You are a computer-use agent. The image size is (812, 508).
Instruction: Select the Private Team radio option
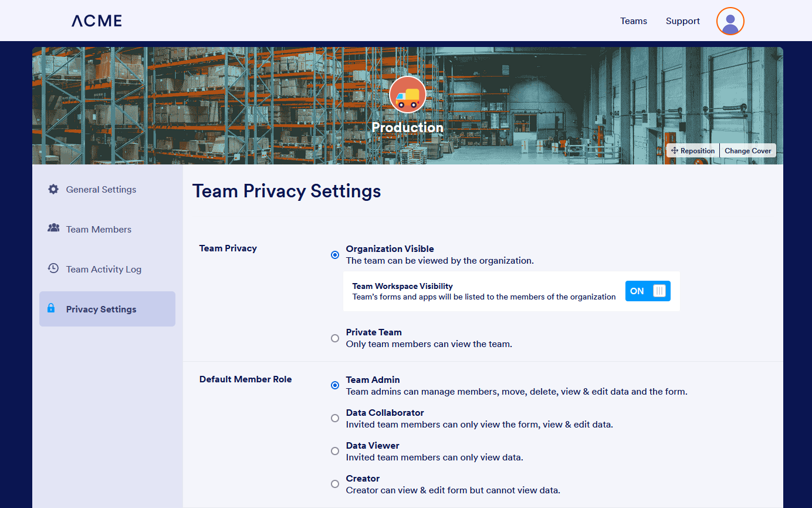[335, 338]
